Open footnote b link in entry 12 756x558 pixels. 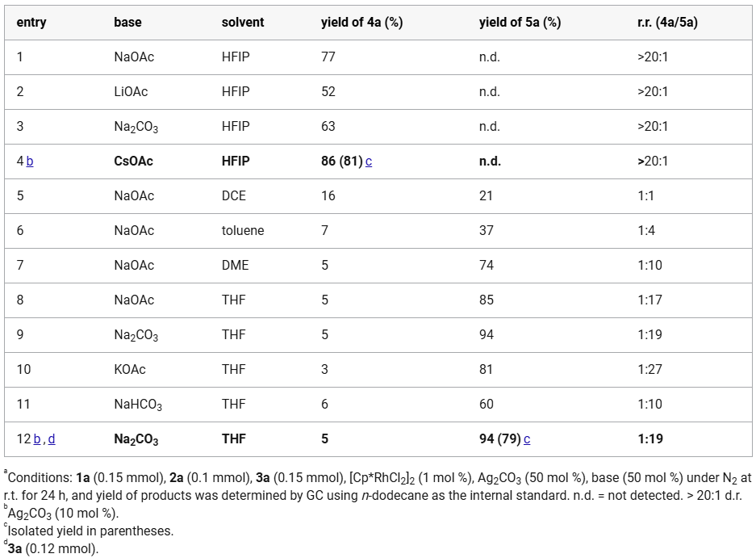[x=37, y=439]
